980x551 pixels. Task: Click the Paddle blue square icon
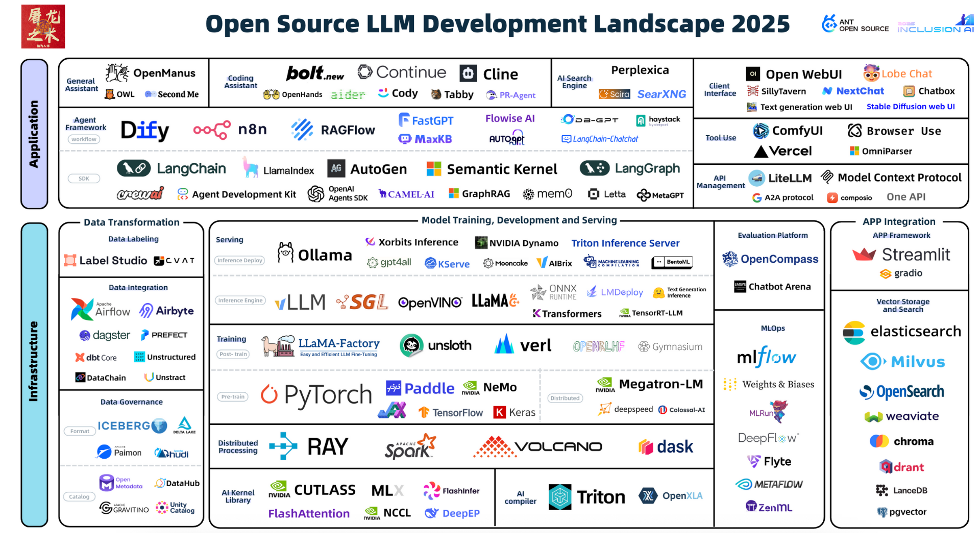tap(394, 388)
